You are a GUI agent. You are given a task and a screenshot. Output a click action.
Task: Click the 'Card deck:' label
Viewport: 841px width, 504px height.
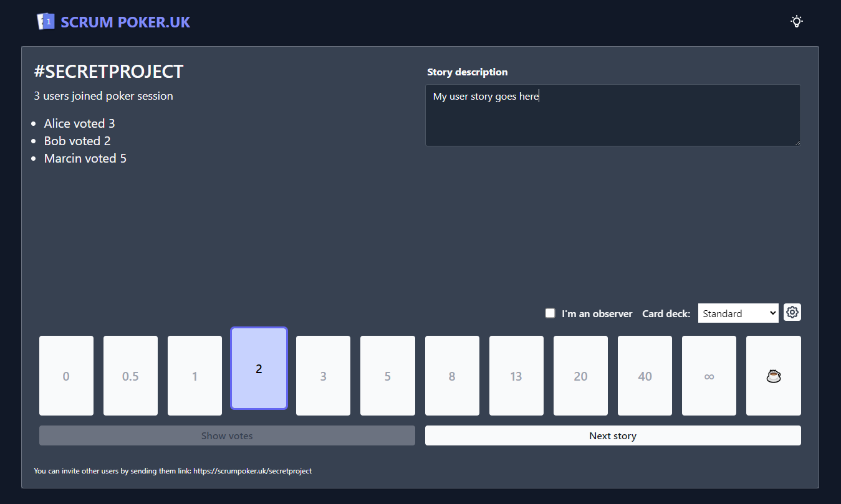(x=666, y=313)
